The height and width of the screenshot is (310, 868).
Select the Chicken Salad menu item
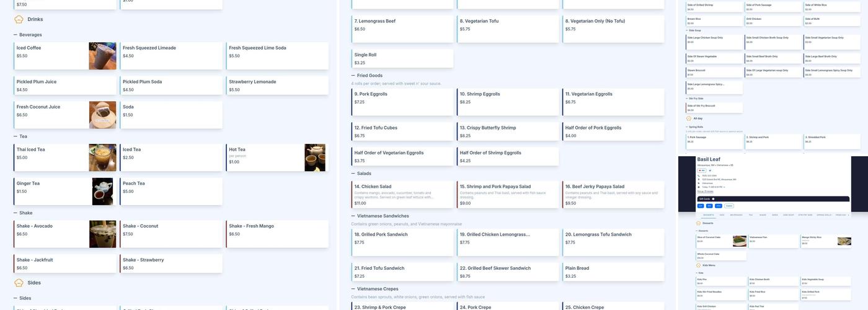[403, 195]
